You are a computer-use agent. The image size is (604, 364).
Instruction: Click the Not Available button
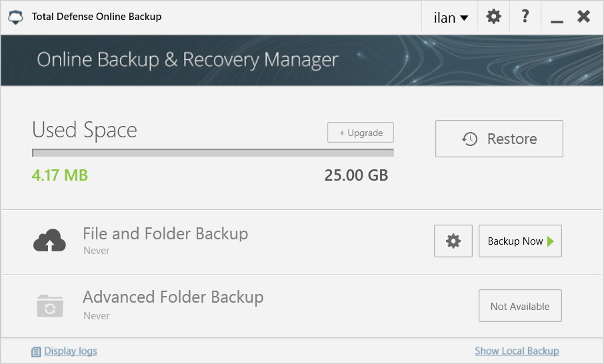point(520,306)
